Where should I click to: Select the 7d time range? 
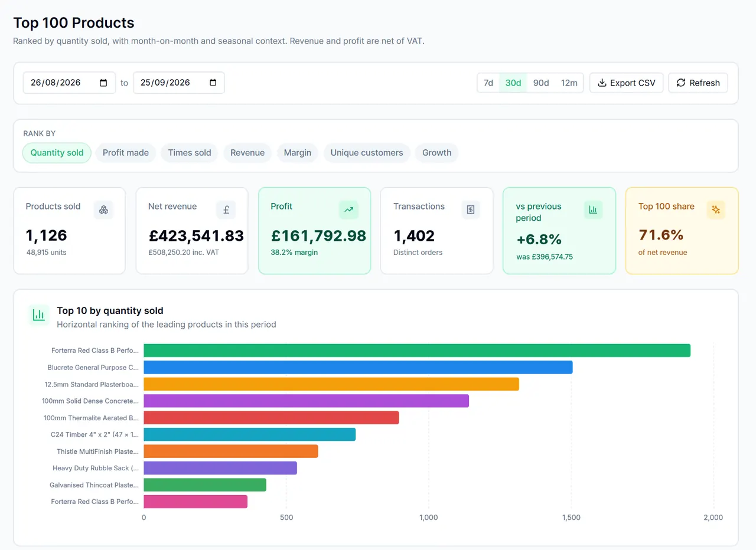pos(488,83)
